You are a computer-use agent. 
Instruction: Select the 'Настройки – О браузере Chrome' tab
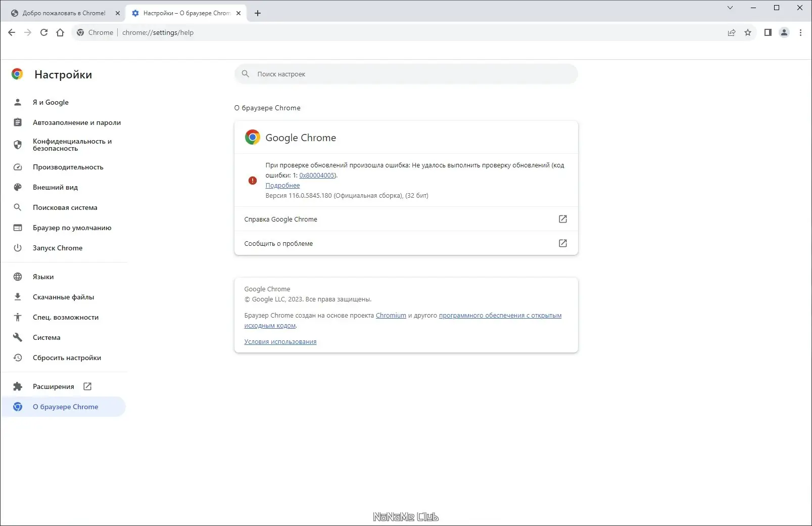pyautogui.click(x=186, y=13)
